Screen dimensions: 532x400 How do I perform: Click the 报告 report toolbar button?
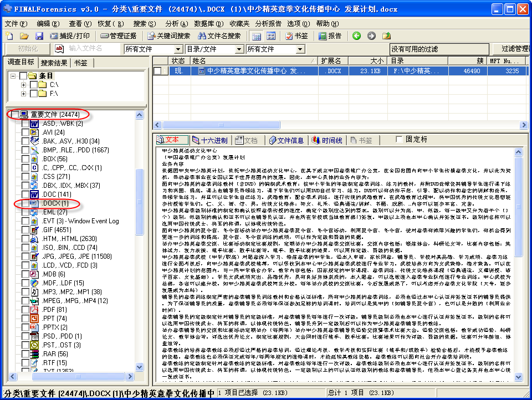pos(330,35)
